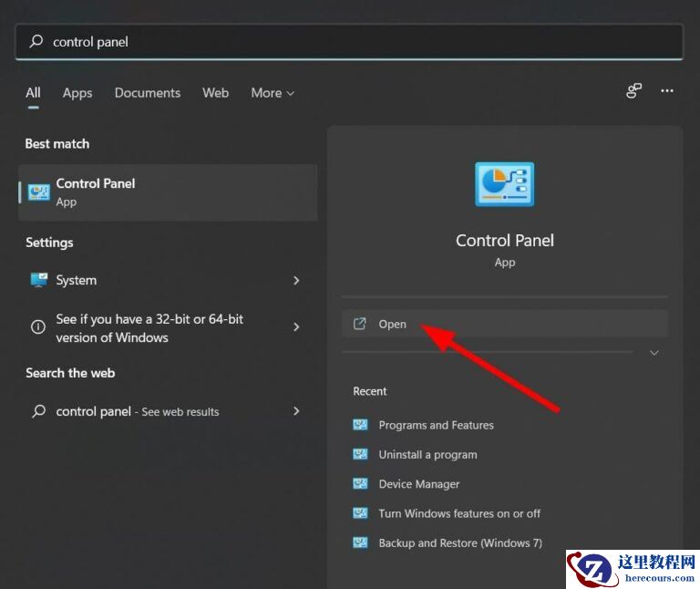Switch to the Documents tab
Screen dimensions: 700x589
pos(148,93)
